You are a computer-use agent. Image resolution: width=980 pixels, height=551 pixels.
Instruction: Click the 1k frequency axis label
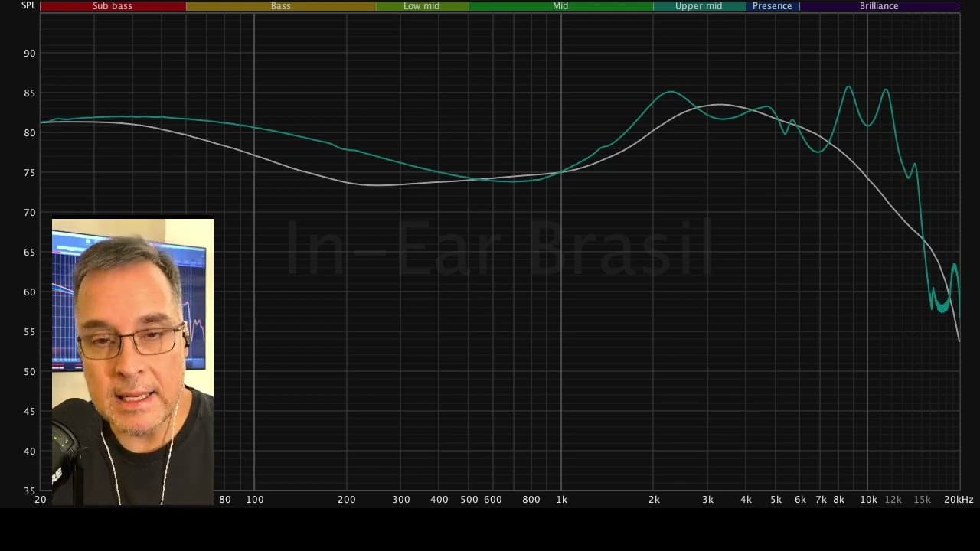562,500
